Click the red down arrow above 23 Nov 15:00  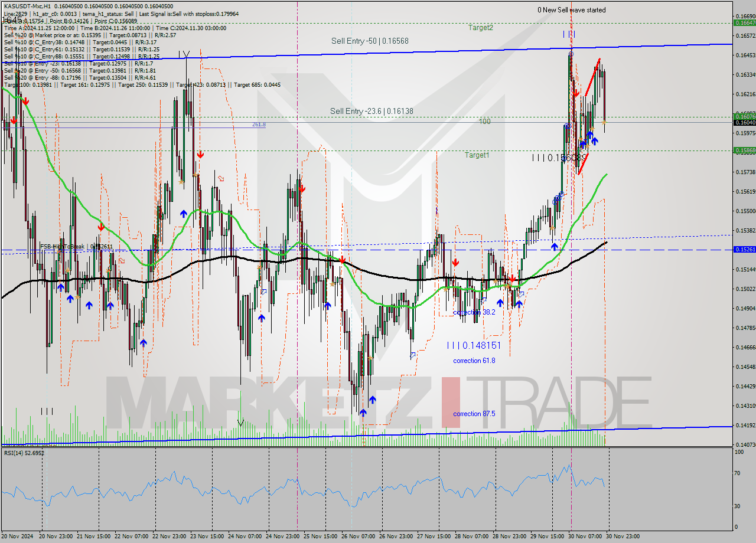coord(200,154)
